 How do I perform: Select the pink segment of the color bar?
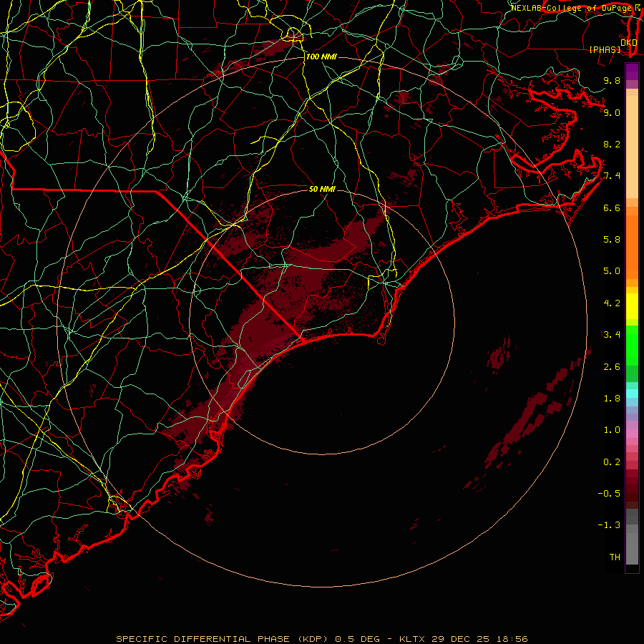[x=632, y=434]
